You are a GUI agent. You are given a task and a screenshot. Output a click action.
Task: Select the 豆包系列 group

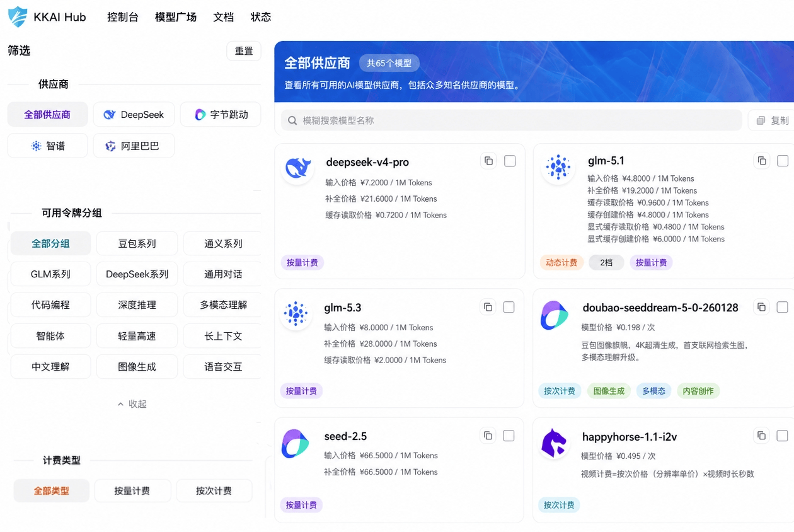point(137,243)
